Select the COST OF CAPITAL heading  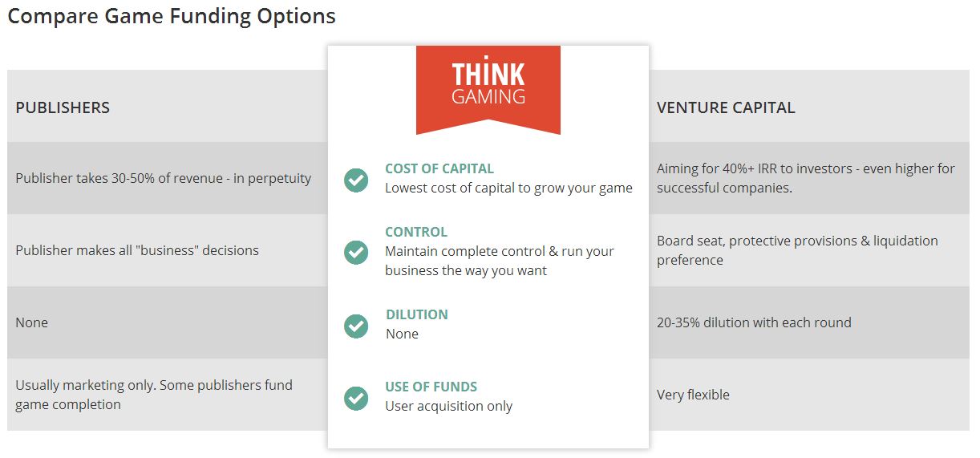coord(439,168)
